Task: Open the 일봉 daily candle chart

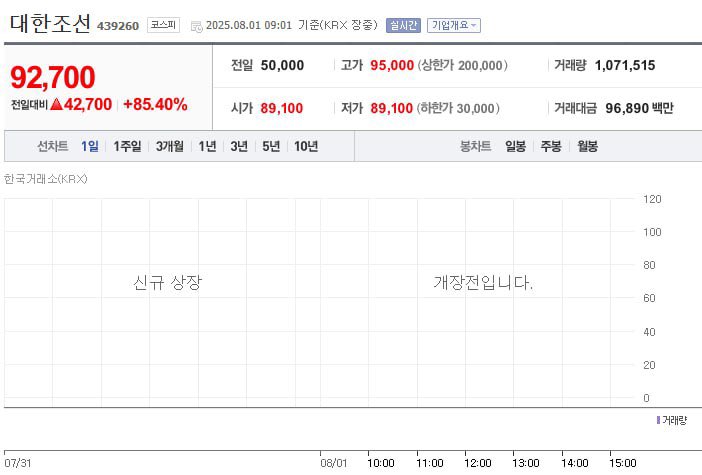Action: point(515,146)
